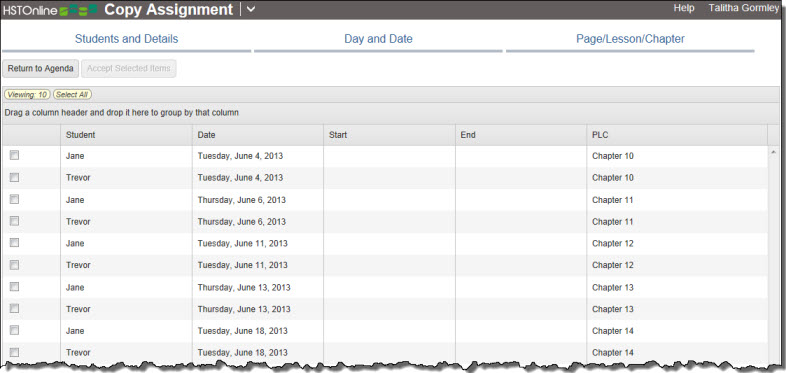Image resolution: width=786 pixels, height=373 pixels.
Task: Click Accept Selected Items button
Action: point(129,69)
